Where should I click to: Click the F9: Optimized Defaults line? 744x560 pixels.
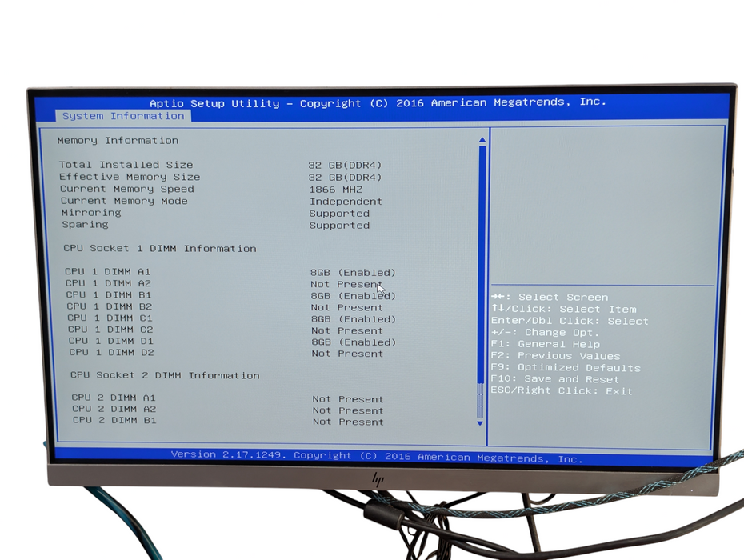[566, 367]
